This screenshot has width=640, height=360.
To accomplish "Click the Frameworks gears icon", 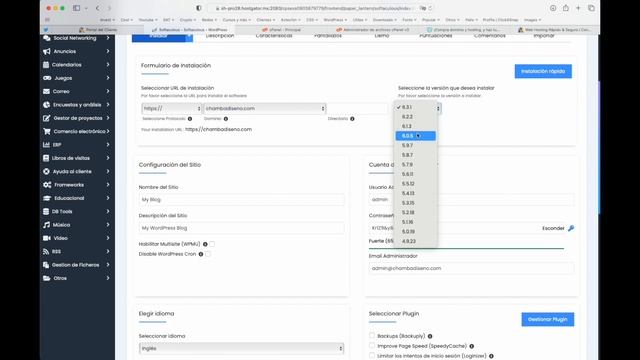I will (47, 185).
